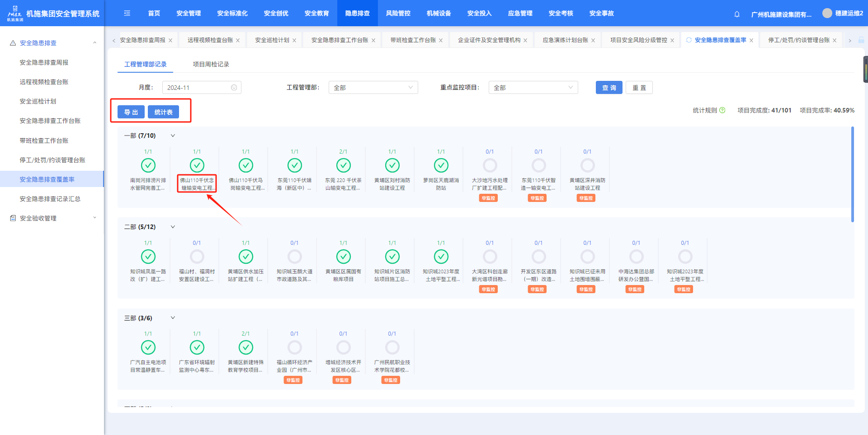The width and height of the screenshot is (868, 435).
Task: Click unchecked circle for 福山村、福洞村安置区
Action: coord(197,257)
